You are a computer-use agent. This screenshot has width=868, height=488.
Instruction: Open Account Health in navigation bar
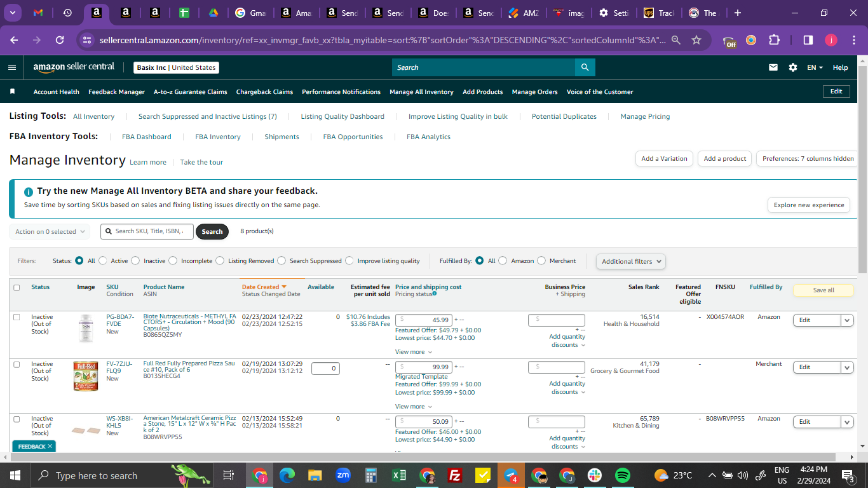point(57,91)
